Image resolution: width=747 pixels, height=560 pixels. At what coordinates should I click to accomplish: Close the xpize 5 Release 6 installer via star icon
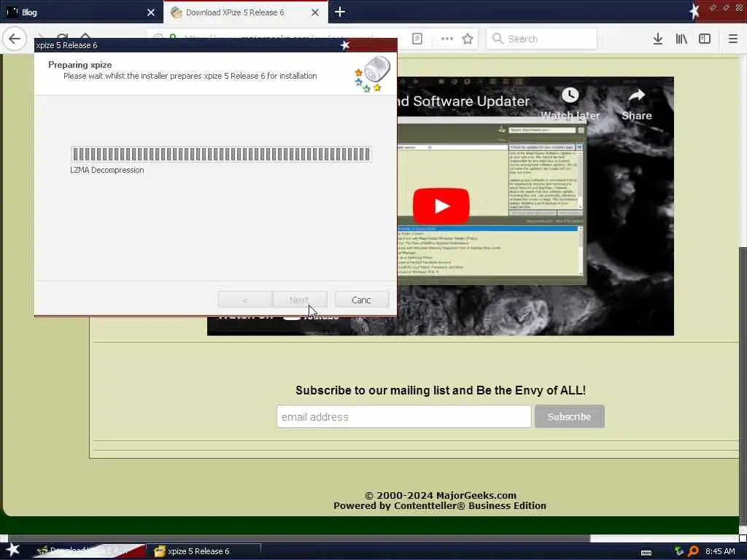(x=345, y=45)
